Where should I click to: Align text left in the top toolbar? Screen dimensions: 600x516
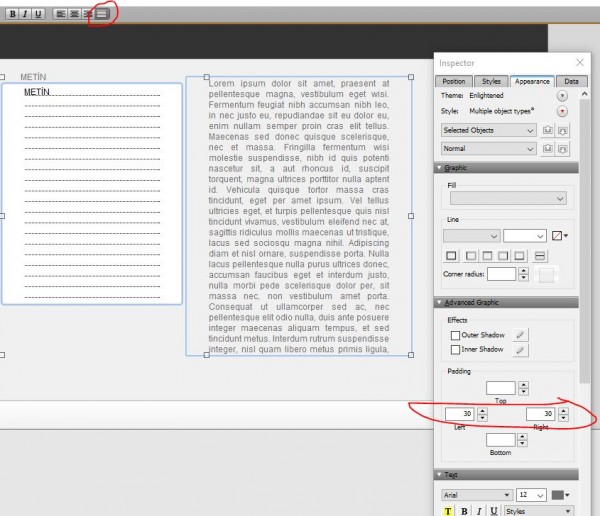pyautogui.click(x=60, y=14)
